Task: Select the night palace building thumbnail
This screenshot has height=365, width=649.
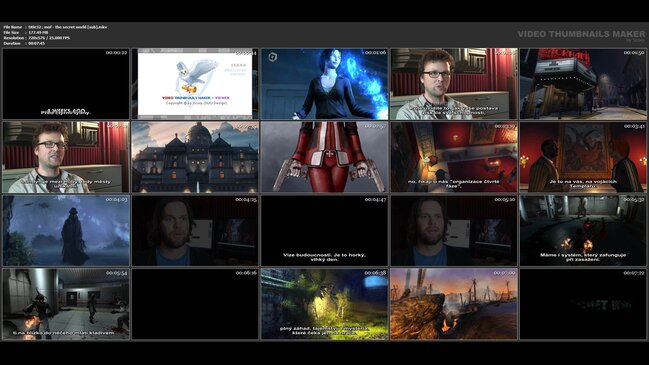Action: click(195, 157)
